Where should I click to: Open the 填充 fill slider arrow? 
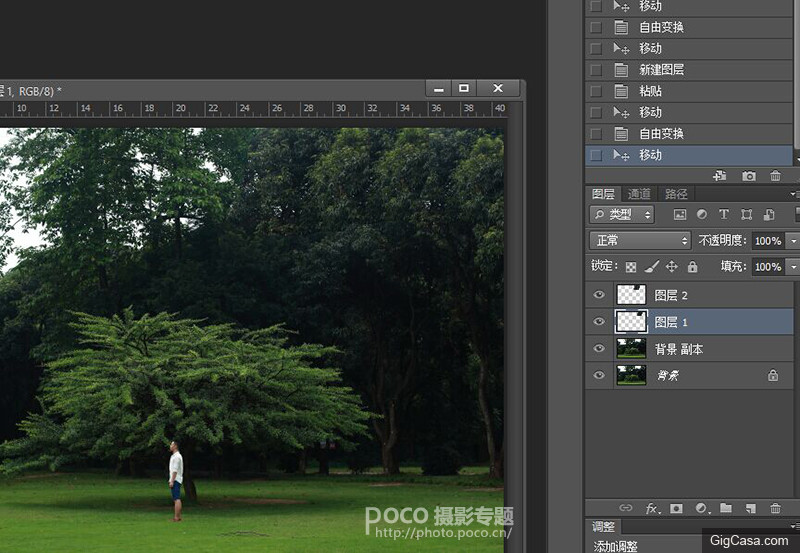click(793, 267)
